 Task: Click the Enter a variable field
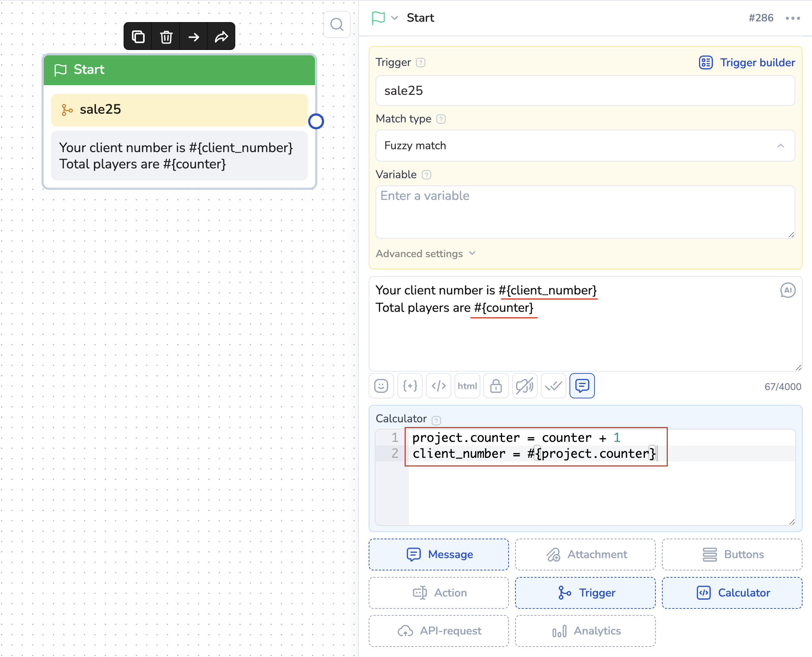(585, 212)
